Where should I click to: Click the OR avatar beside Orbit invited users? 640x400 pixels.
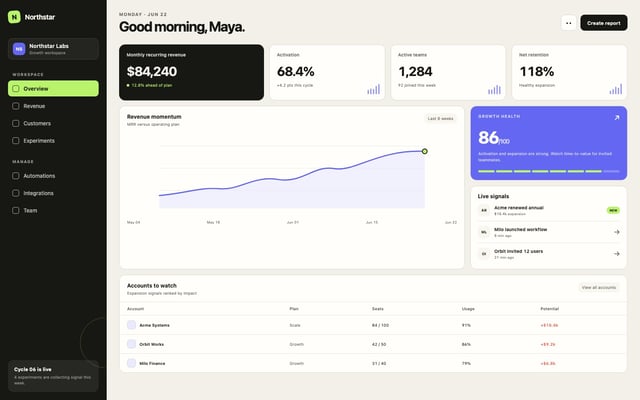coord(484,253)
